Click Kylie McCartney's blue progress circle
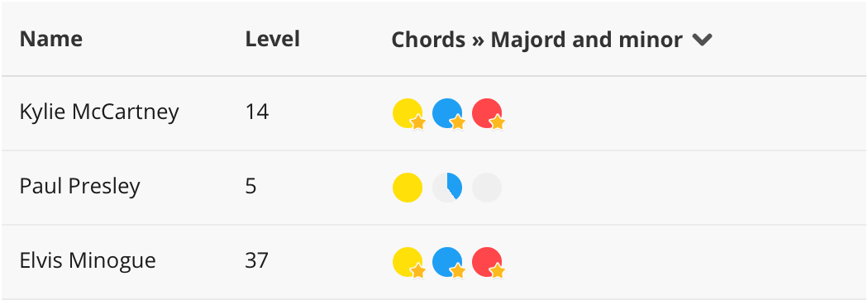 (x=447, y=113)
